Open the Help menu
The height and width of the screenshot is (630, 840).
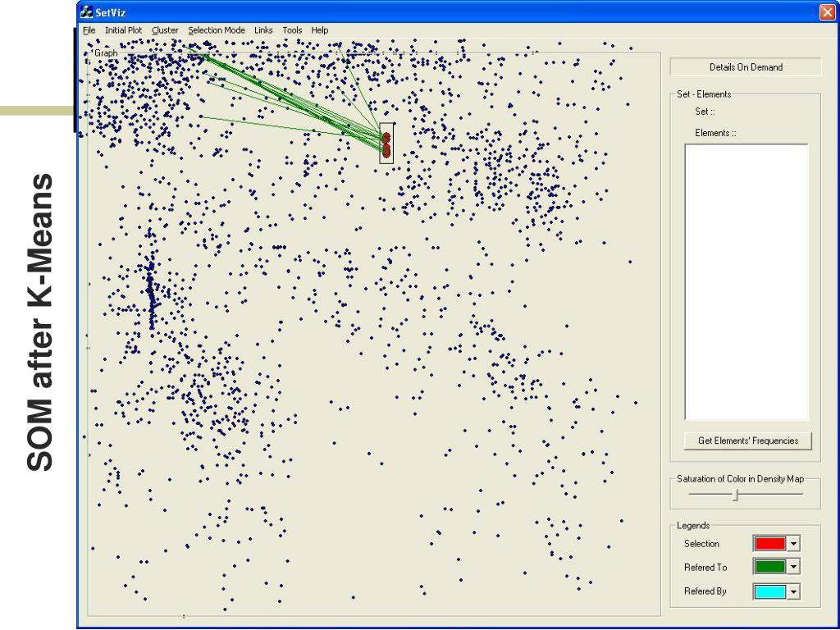[x=319, y=30]
